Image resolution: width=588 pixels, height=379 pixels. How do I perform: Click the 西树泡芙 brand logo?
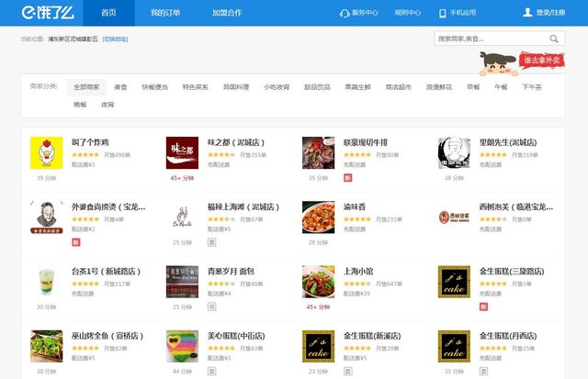(x=454, y=217)
